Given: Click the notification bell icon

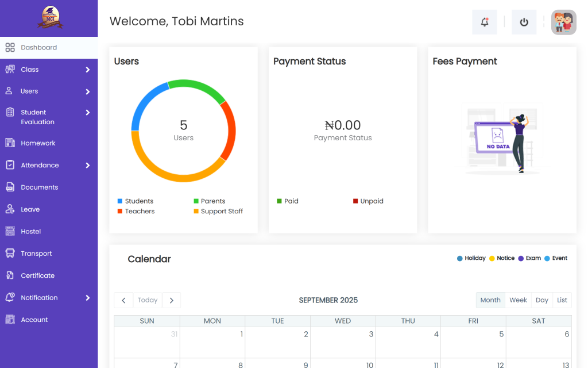Looking at the screenshot, I should tap(485, 22).
